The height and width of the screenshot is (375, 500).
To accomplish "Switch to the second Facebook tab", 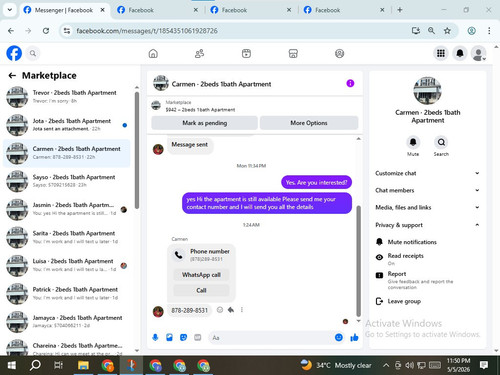I will click(x=157, y=10).
